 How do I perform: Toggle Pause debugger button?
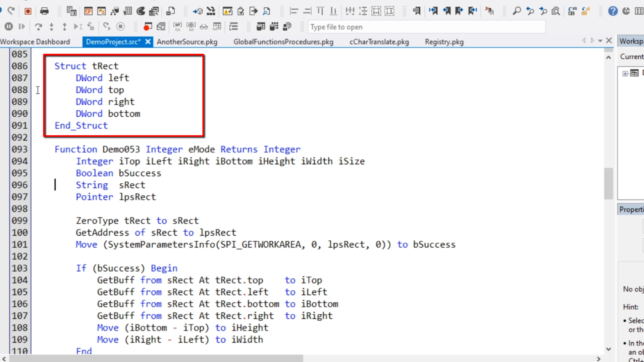(9, 26)
